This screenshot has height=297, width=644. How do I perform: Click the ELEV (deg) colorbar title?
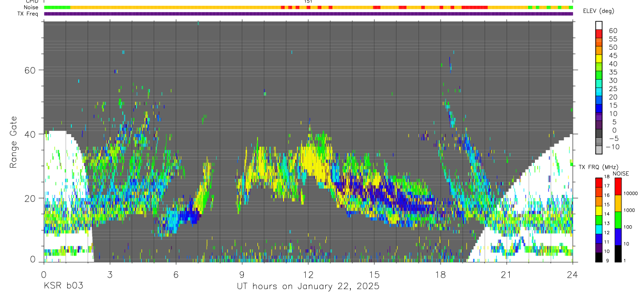[x=598, y=11]
